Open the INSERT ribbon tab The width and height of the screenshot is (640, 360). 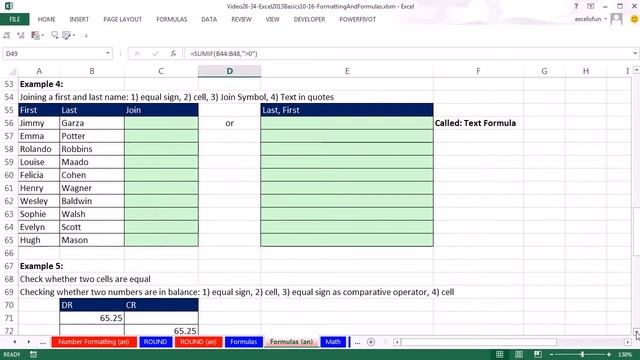click(79, 19)
